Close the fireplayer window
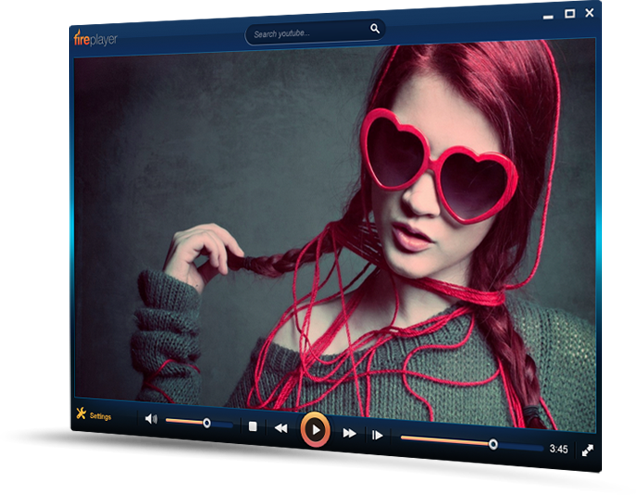This screenshot has width=636, height=495. click(x=589, y=12)
